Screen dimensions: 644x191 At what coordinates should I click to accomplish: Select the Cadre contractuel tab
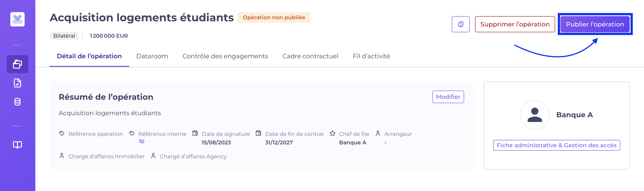(x=310, y=56)
